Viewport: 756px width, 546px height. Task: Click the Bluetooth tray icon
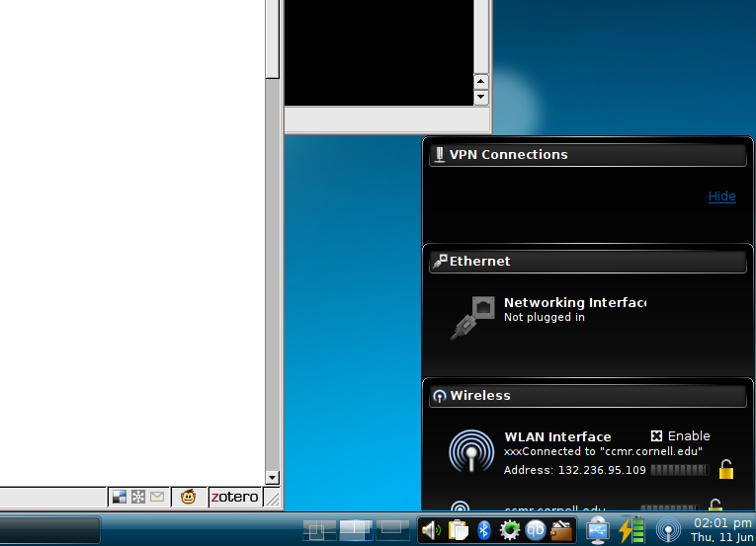pos(484,530)
